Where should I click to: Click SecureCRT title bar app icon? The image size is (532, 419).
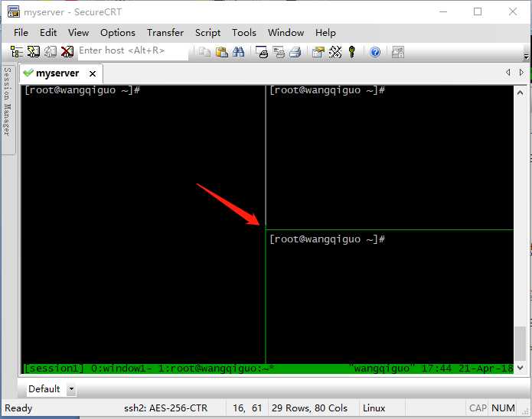click(14, 11)
